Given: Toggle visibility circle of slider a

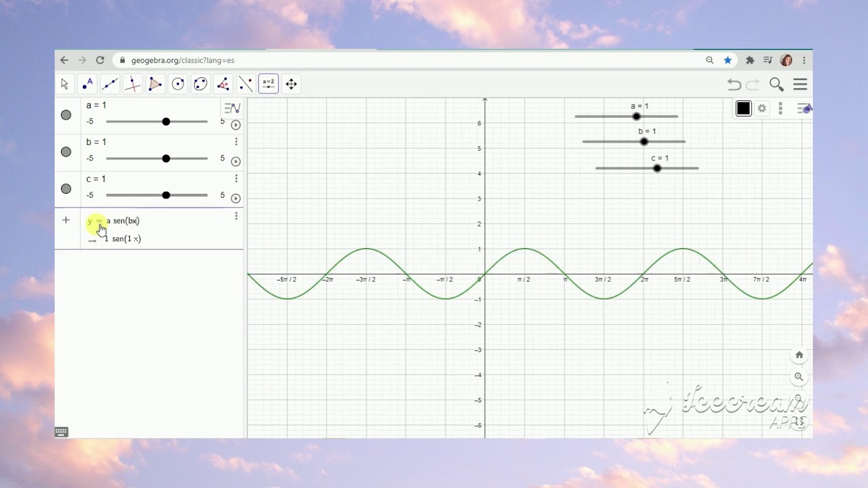Looking at the screenshot, I should pyautogui.click(x=66, y=115).
